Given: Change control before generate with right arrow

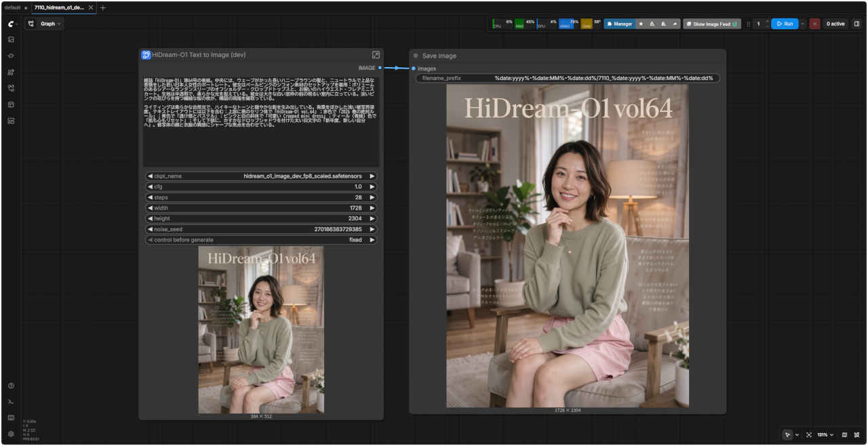Looking at the screenshot, I should (x=372, y=240).
